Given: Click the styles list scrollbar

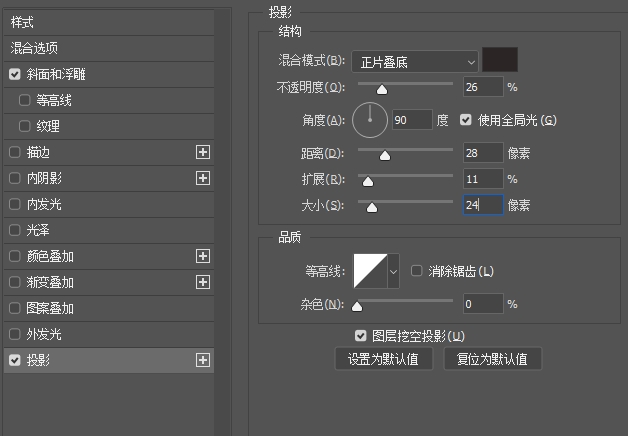Looking at the screenshot, I should 223,220.
